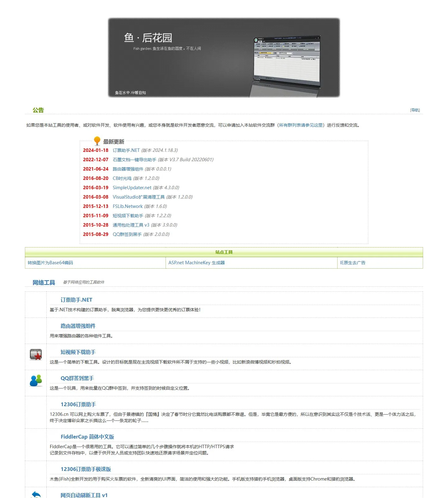Click the 公告 section heading
Image resolution: width=448 pixels, height=498 pixels.
38,110
